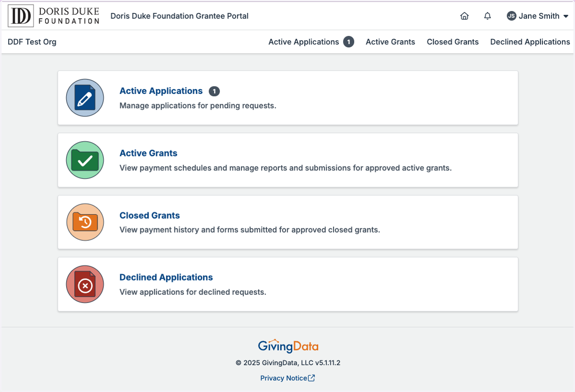
Task: Expand the Jane Smith user dropdown arrow
Action: (x=565, y=16)
